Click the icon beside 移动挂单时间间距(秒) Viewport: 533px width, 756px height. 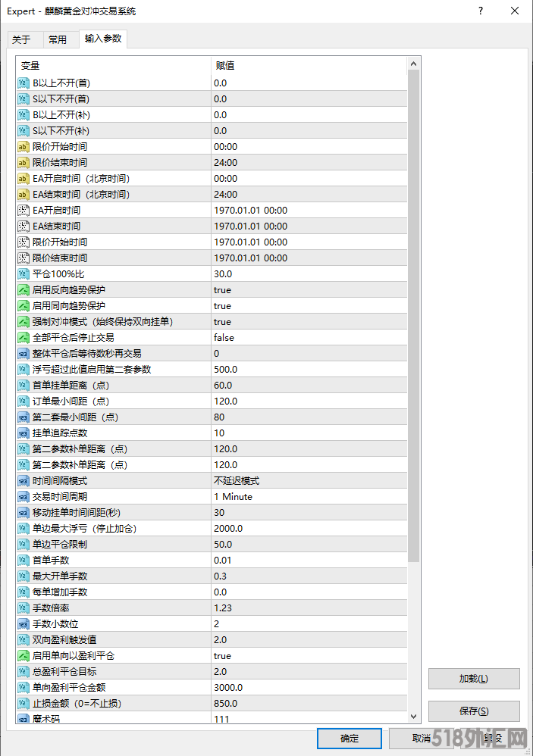[24, 513]
